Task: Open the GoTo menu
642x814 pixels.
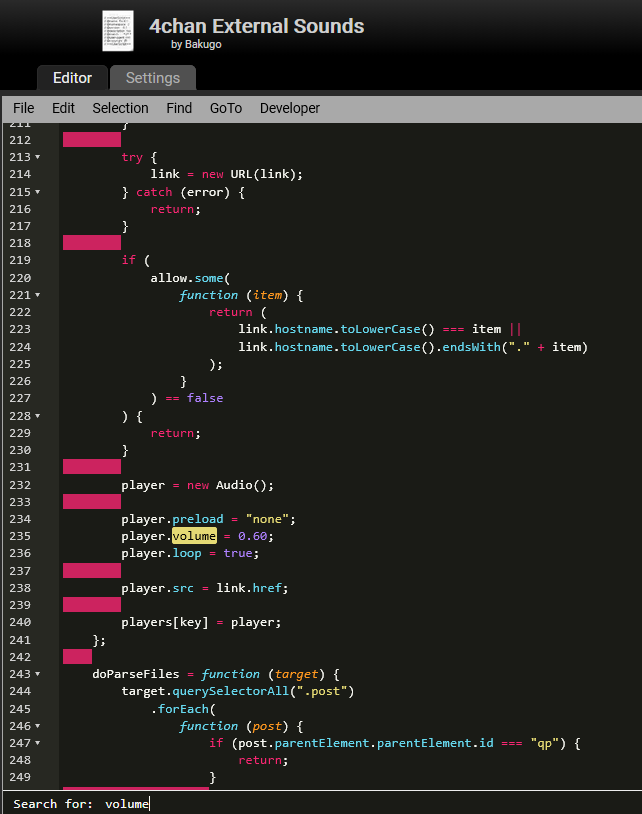Action: pos(226,108)
